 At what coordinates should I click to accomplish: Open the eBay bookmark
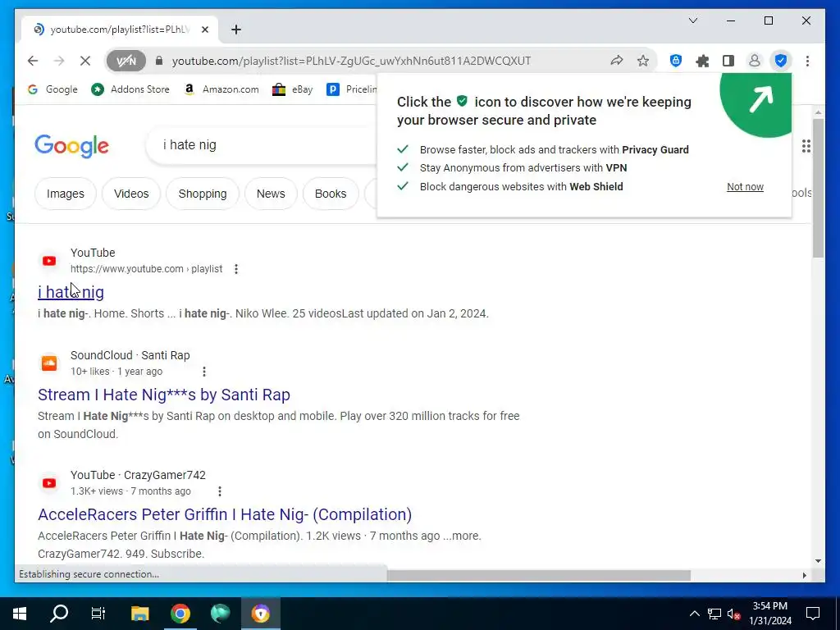coord(293,89)
